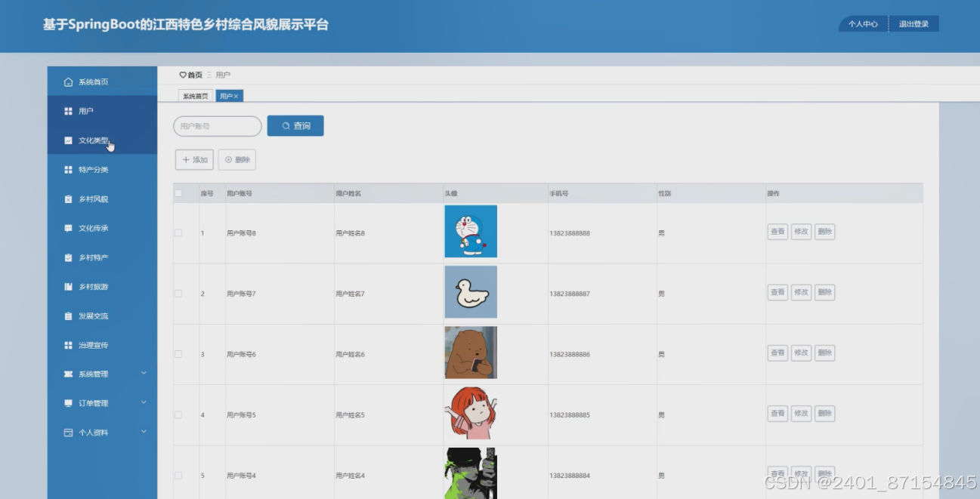Click the grid icon beside 特产分类
This screenshot has height=499, width=980.
[x=68, y=170]
